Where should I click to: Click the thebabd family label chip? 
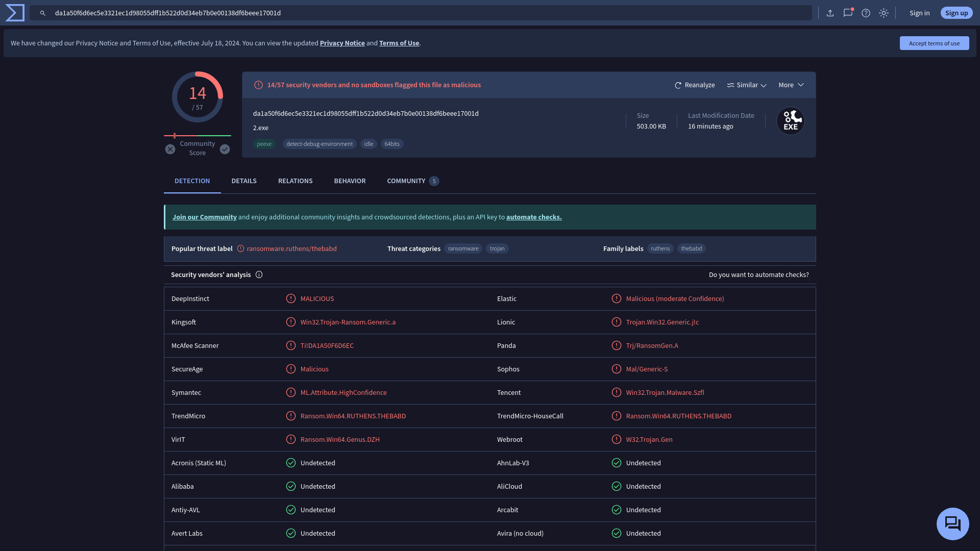[692, 249]
